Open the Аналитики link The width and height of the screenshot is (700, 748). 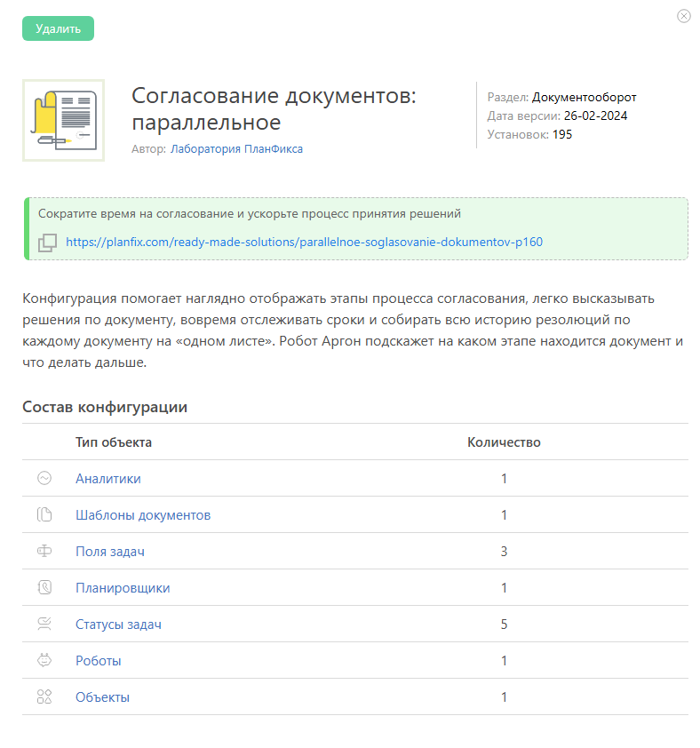(x=108, y=479)
